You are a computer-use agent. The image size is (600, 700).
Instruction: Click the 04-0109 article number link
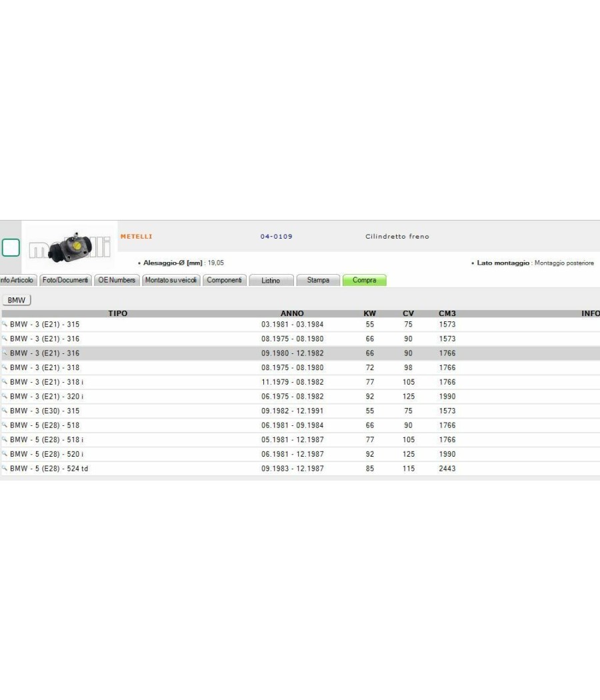(277, 236)
